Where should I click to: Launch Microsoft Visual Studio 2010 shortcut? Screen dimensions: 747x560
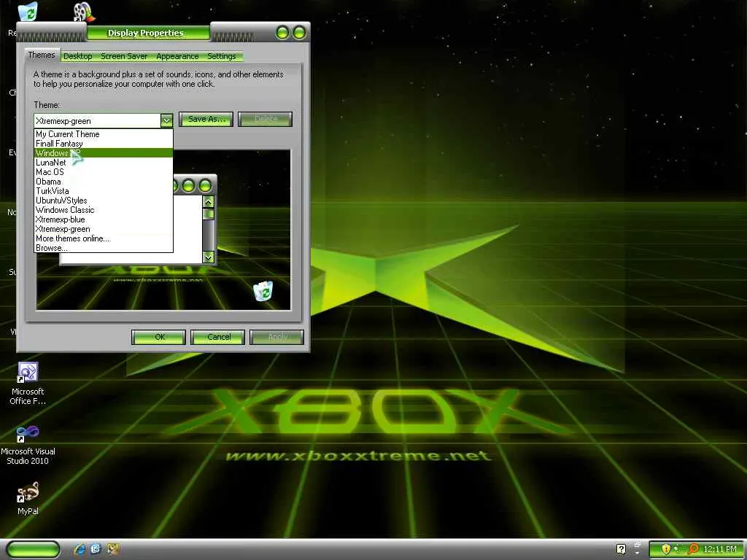(28, 445)
